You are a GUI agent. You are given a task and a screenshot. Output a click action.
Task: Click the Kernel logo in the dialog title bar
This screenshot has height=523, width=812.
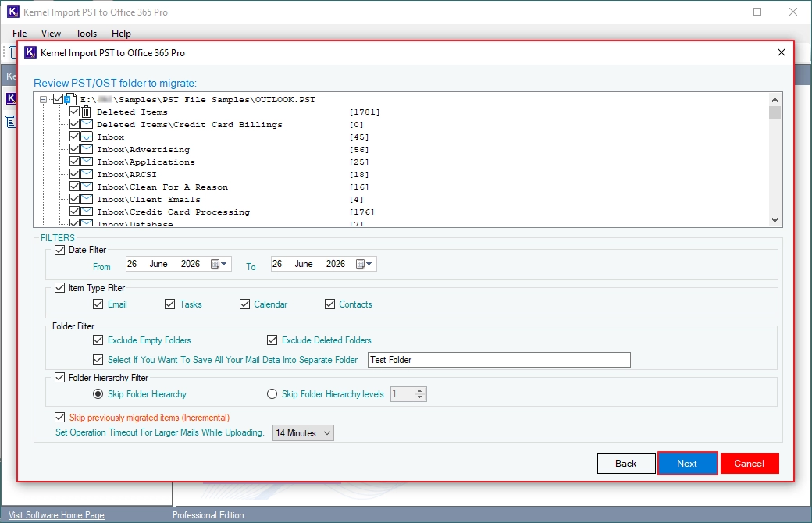[30, 52]
